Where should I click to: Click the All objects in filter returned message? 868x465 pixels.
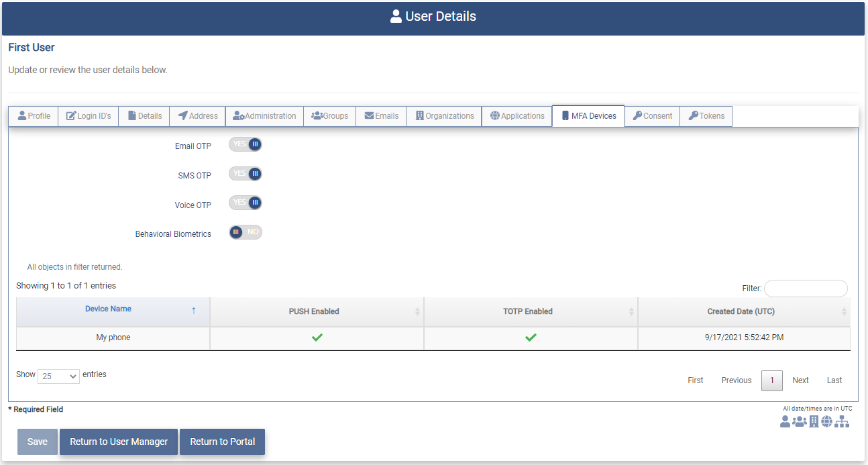click(74, 267)
